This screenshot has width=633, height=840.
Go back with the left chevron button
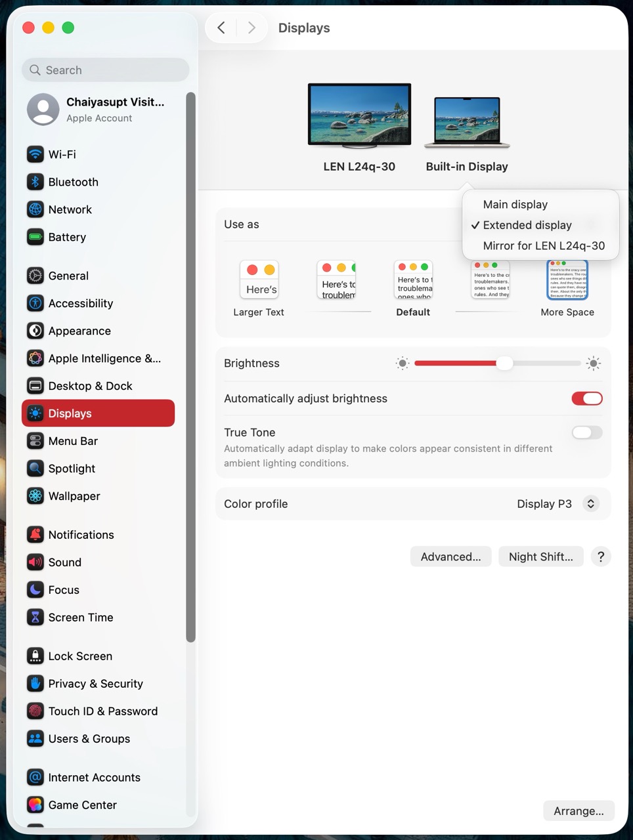coord(221,28)
